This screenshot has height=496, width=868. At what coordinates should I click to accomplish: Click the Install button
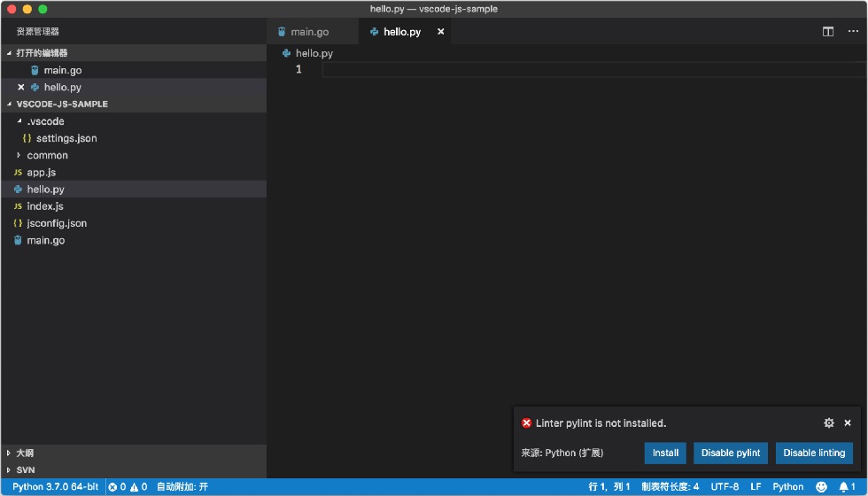click(x=665, y=453)
